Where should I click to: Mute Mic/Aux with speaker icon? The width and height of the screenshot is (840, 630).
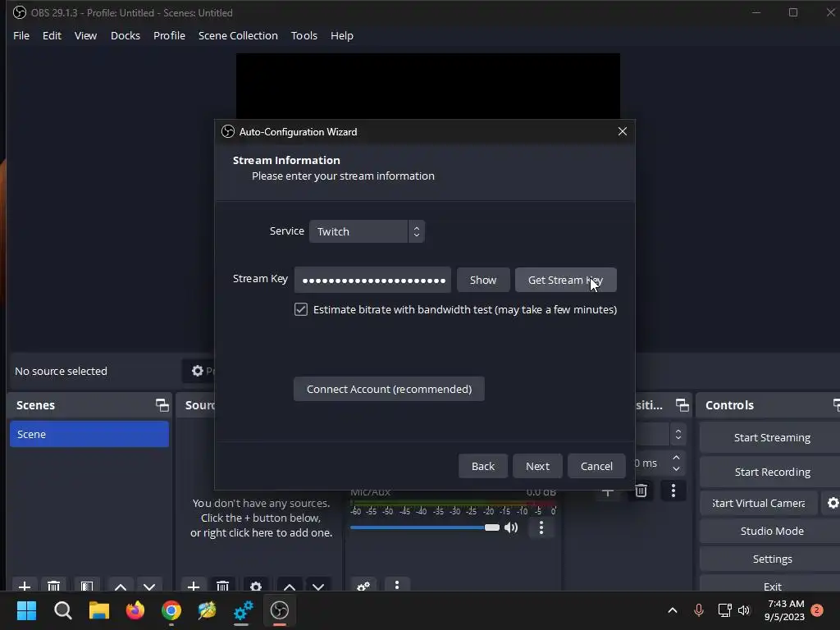[511, 527]
